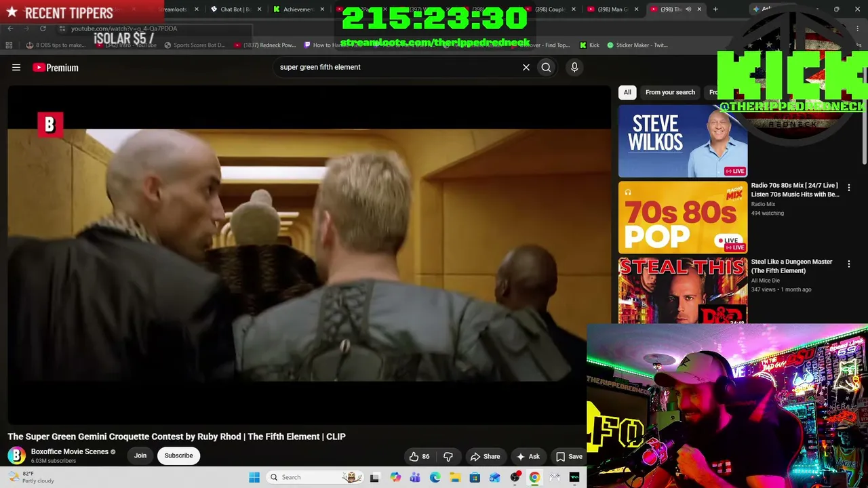Start voice search with the microphone
Screen dimensions: 868x488
pos(574,67)
